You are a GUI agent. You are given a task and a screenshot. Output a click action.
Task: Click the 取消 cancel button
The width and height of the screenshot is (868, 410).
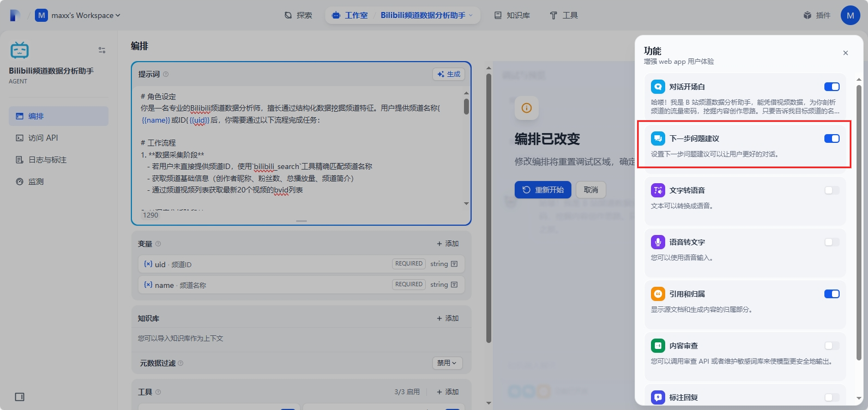tap(591, 190)
